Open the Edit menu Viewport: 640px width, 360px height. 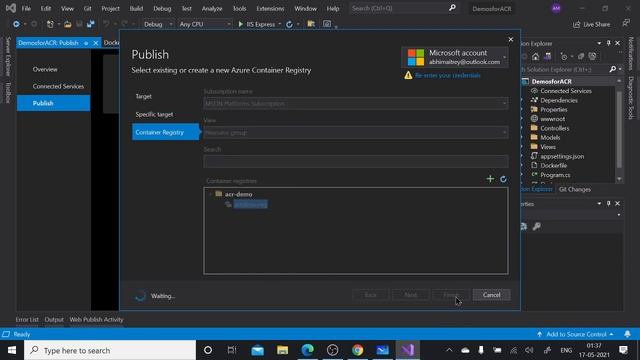[46, 8]
